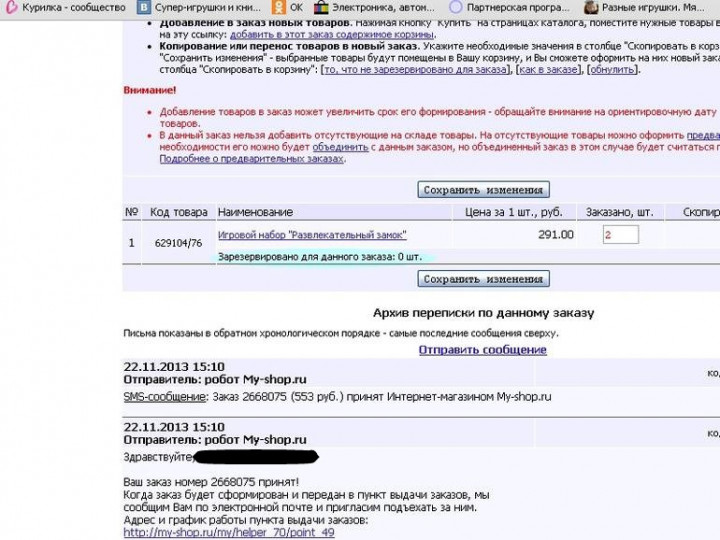This screenshot has height=540, width=720.
Task: Click lower 'Сохранить изменения' button
Action: coord(484,279)
